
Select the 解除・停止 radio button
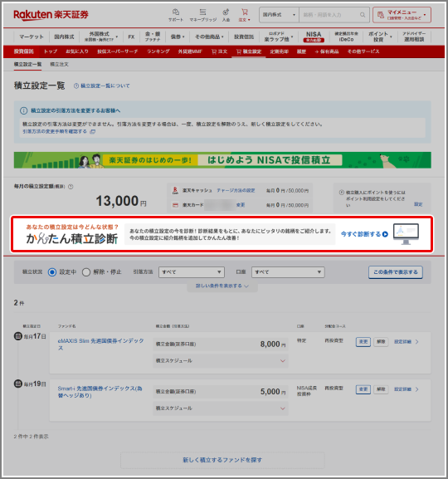coord(86,272)
